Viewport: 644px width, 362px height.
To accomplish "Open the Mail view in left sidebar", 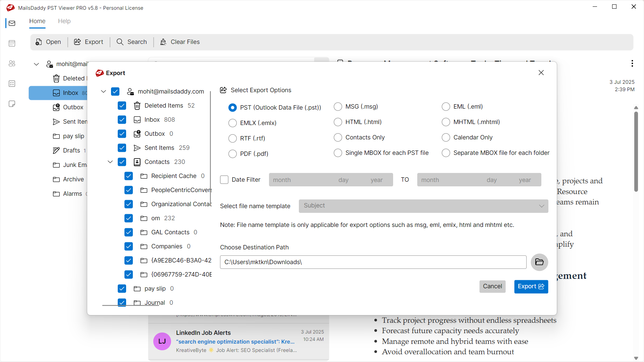I will click(x=12, y=23).
